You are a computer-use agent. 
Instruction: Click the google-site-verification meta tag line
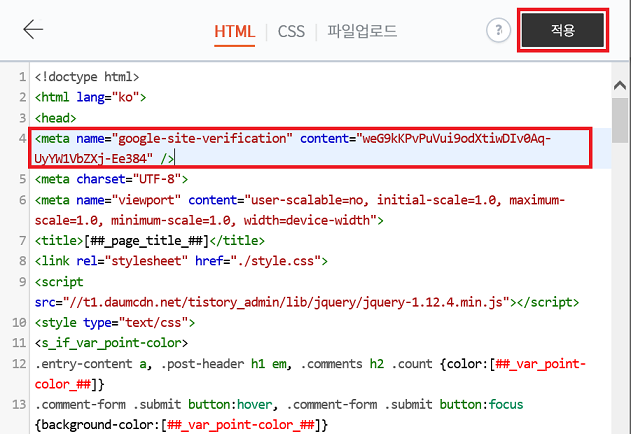click(x=310, y=148)
